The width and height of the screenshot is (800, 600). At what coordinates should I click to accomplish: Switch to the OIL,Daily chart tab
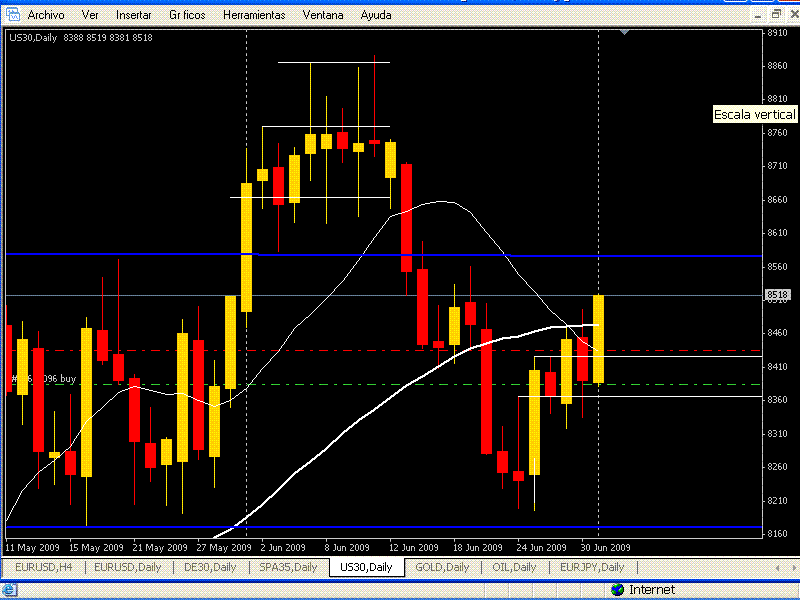coord(514,567)
